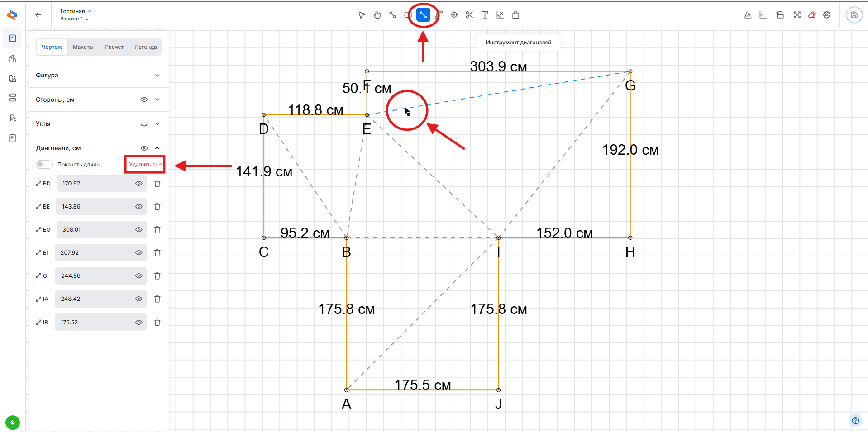Open the 'Расчёт' tab
Viewport: 868px width, 432px height.
114,47
